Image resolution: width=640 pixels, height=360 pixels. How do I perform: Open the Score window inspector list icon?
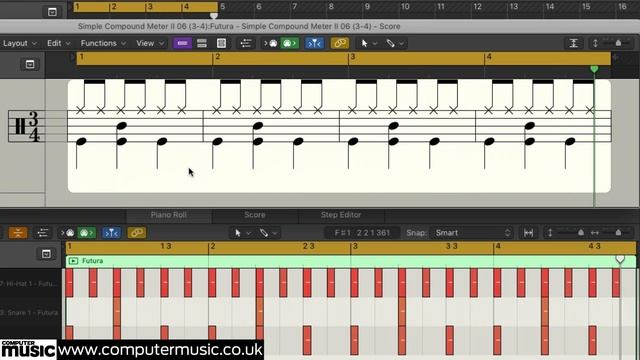point(246,43)
